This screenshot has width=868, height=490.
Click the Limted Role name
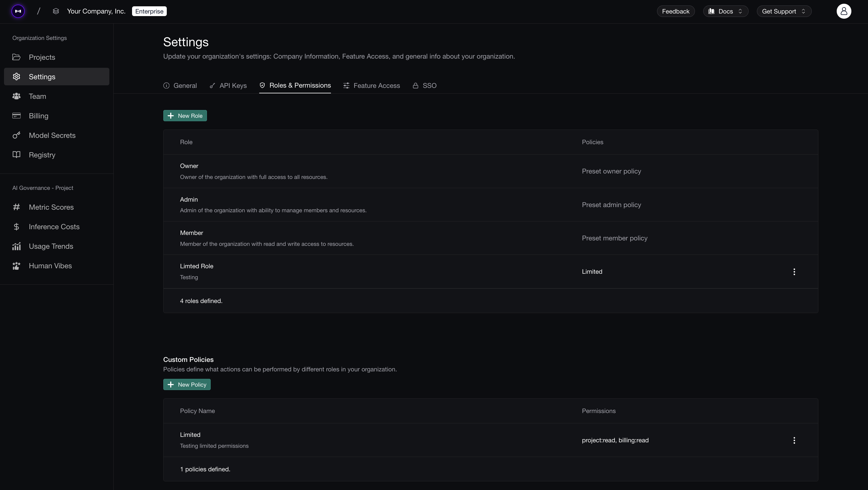pos(196,266)
